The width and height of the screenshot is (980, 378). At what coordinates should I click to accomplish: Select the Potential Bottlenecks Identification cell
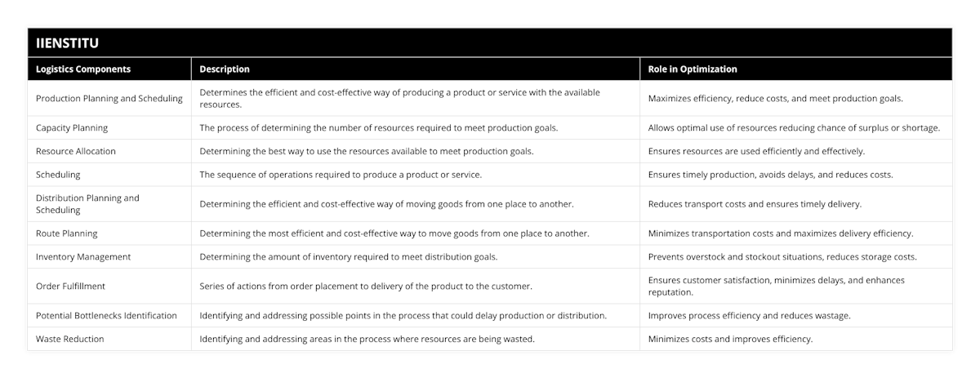pos(106,315)
